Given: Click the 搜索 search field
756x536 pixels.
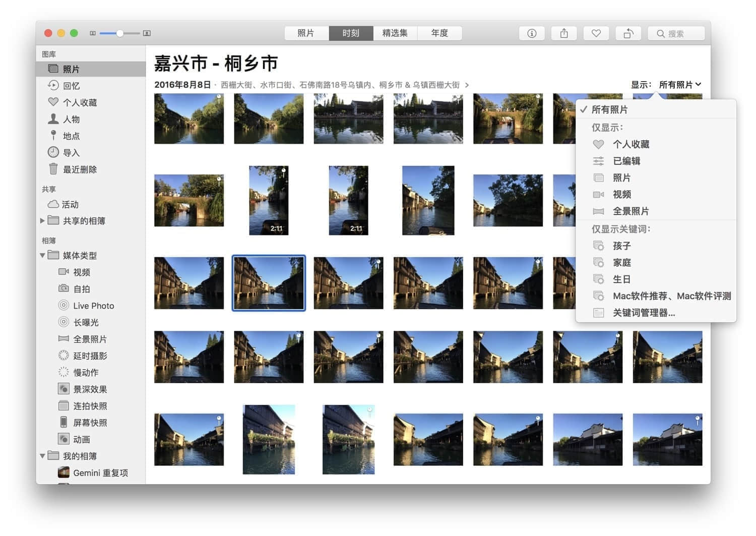Looking at the screenshot, I should 676,33.
